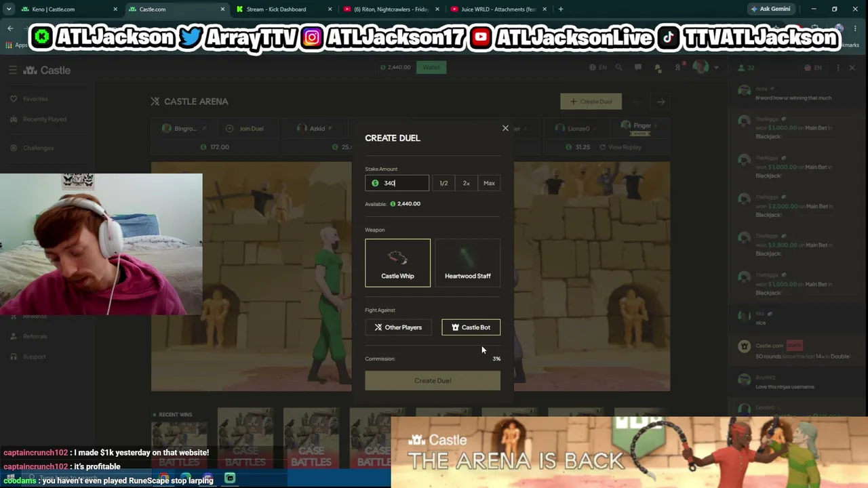Halve the stake with the 1/2 button
The image size is (868, 488).
pyautogui.click(x=443, y=183)
